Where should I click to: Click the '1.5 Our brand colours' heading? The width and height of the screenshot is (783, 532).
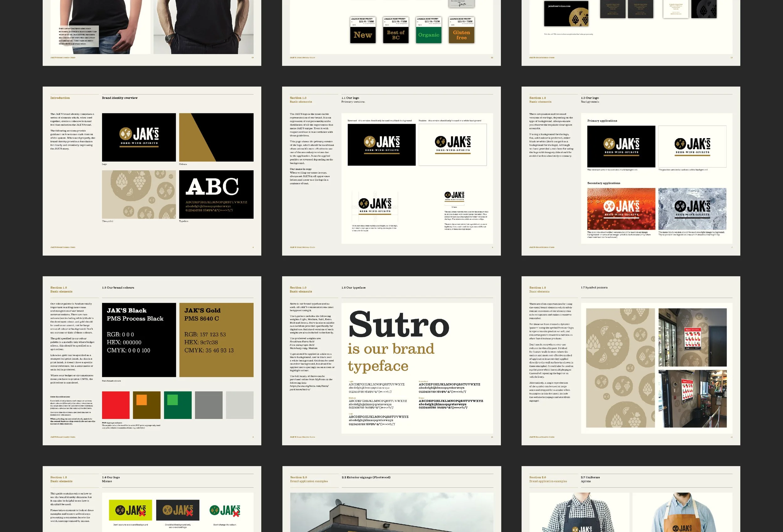point(118,288)
